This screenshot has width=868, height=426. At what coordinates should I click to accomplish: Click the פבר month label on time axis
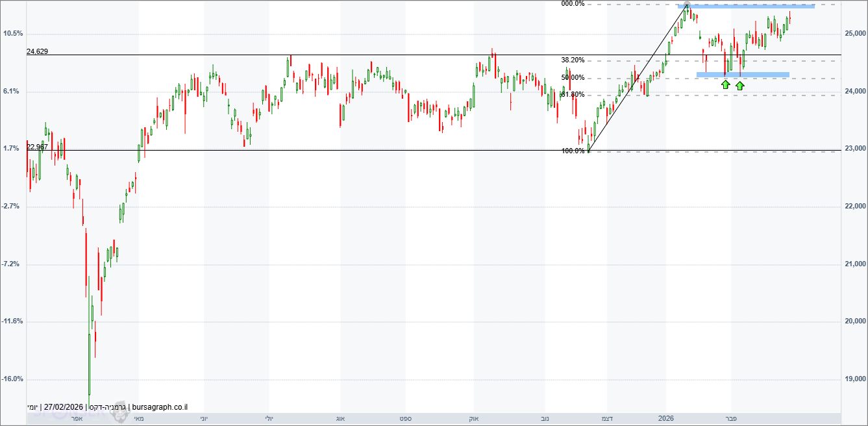(730, 419)
